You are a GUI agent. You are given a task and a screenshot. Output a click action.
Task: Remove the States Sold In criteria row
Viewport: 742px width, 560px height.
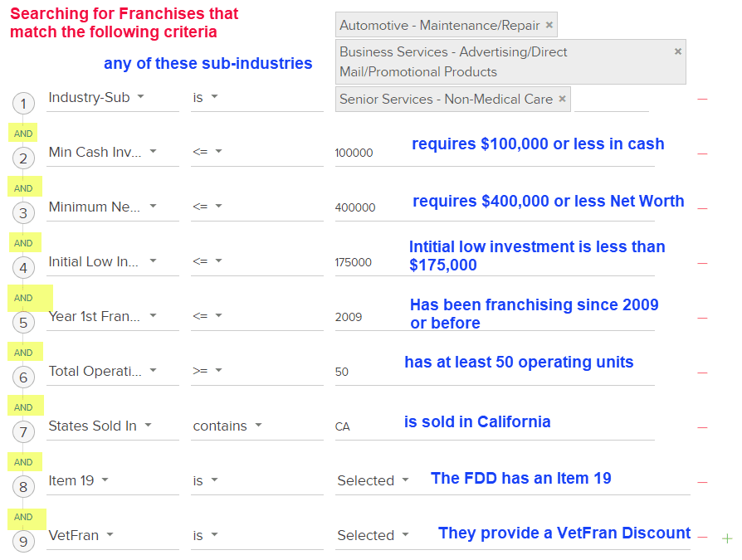tap(702, 427)
